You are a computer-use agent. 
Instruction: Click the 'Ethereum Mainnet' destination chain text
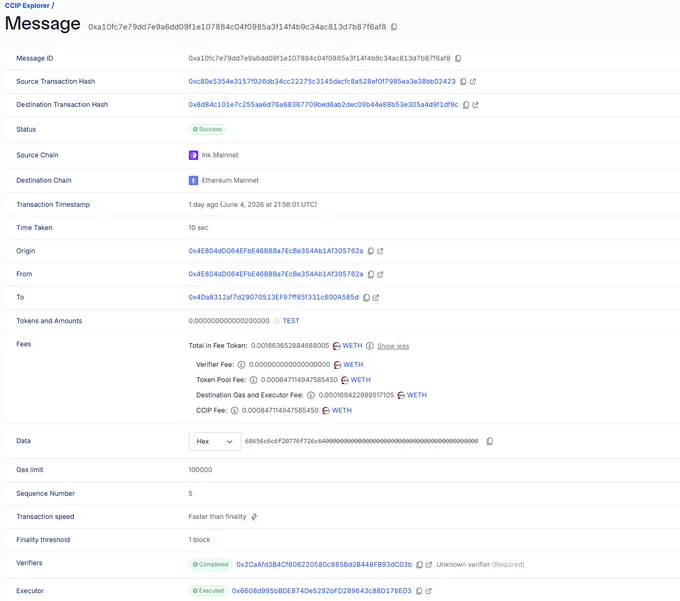(x=230, y=180)
